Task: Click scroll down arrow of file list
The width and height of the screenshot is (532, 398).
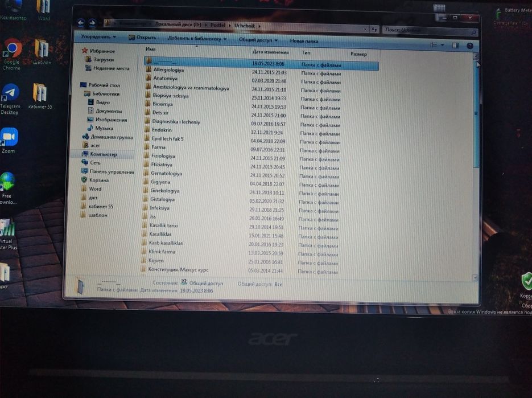Action: coord(475,277)
